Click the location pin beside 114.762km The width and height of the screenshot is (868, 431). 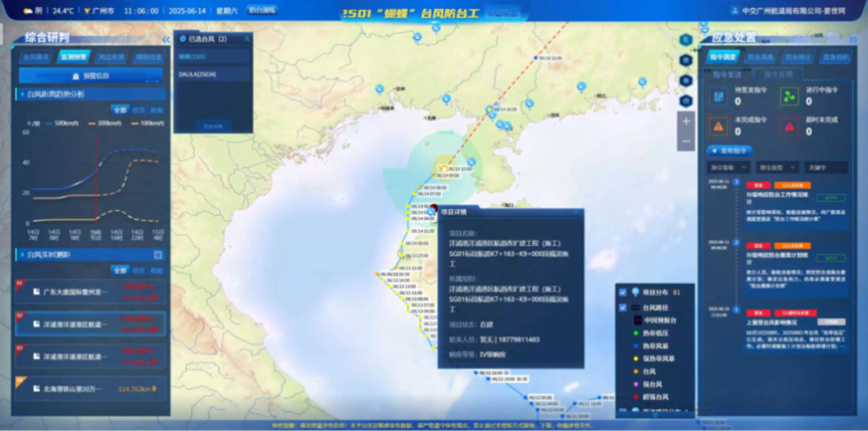154,389
